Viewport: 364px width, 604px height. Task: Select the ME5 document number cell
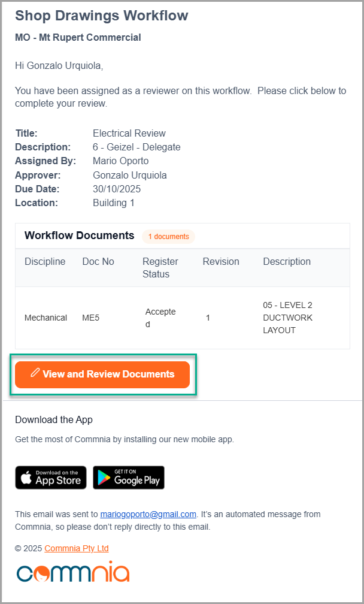90,318
